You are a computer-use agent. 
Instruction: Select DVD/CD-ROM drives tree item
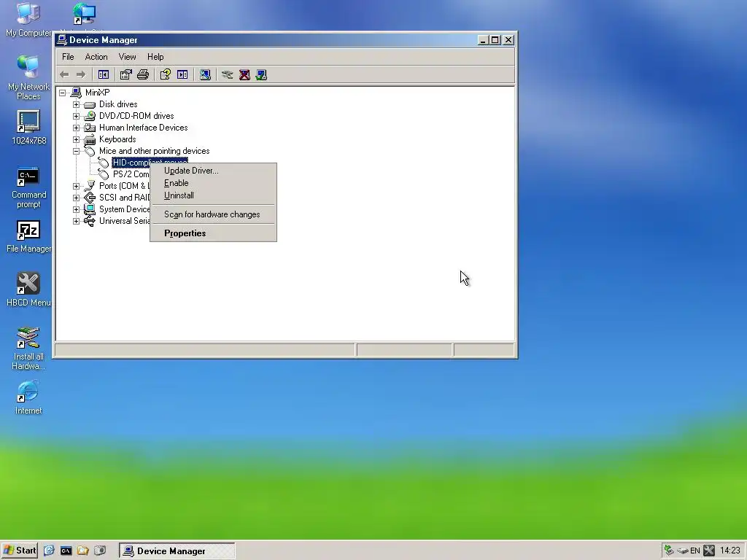(136, 116)
